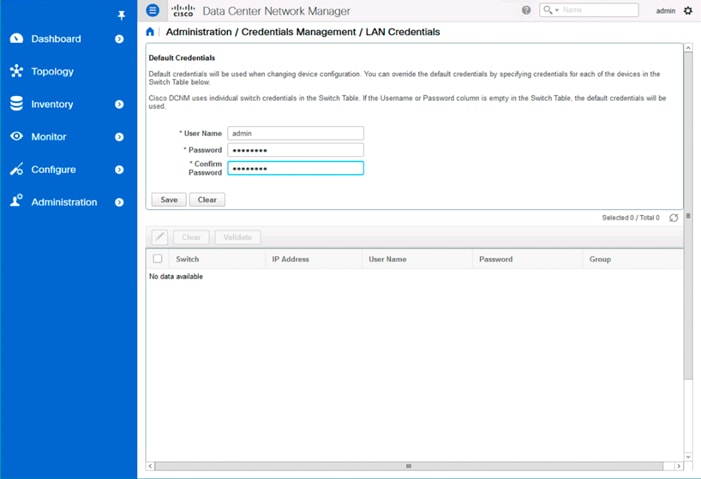Image resolution: width=701 pixels, height=479 pixels.
Task: Click the edit pencil icon in the table toolbar
Action: (160, 237)
